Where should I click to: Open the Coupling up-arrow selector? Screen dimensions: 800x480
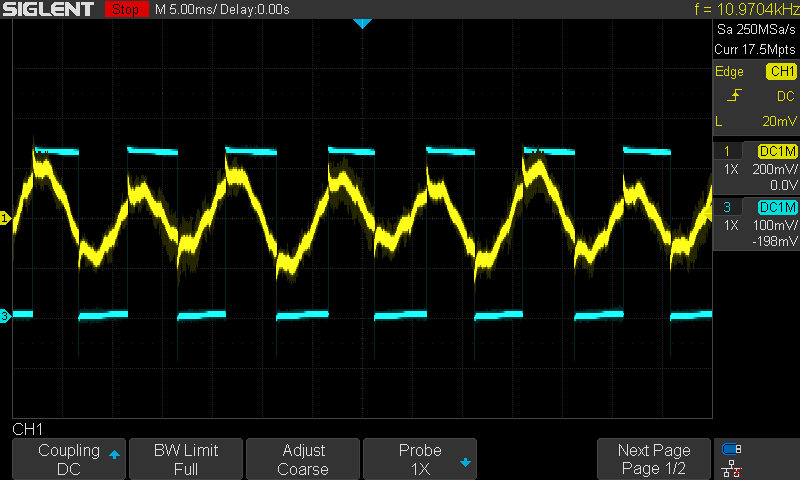point(114,454)
